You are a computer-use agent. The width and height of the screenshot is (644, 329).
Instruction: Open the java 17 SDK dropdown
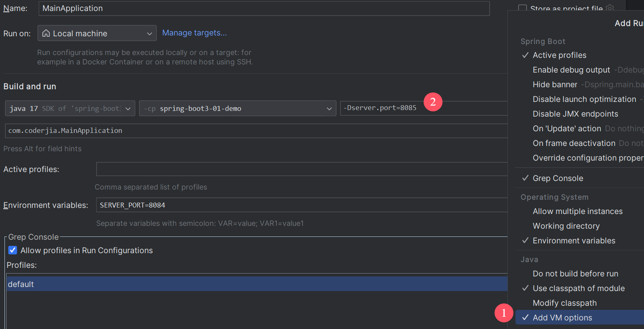(x=70, y=108)
